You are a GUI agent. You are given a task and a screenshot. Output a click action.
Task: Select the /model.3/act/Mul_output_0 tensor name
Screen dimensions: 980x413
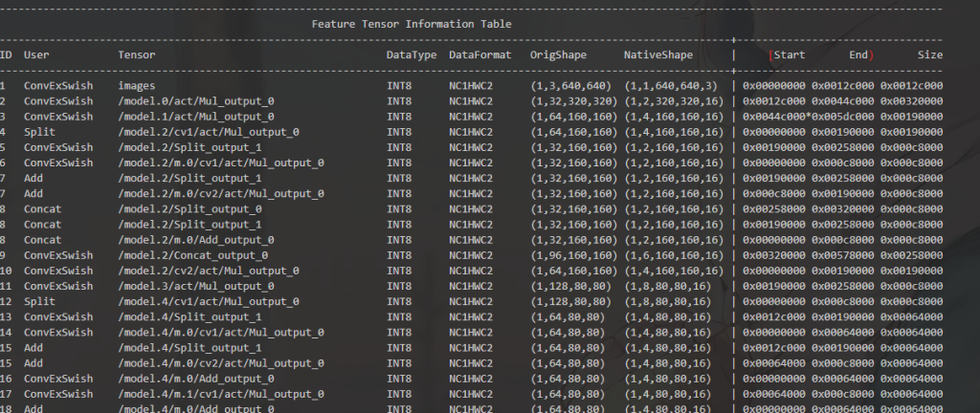tap(196, 286)
